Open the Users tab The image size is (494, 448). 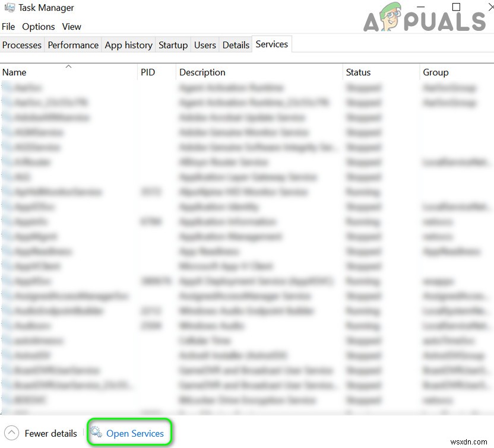(205, 45)
